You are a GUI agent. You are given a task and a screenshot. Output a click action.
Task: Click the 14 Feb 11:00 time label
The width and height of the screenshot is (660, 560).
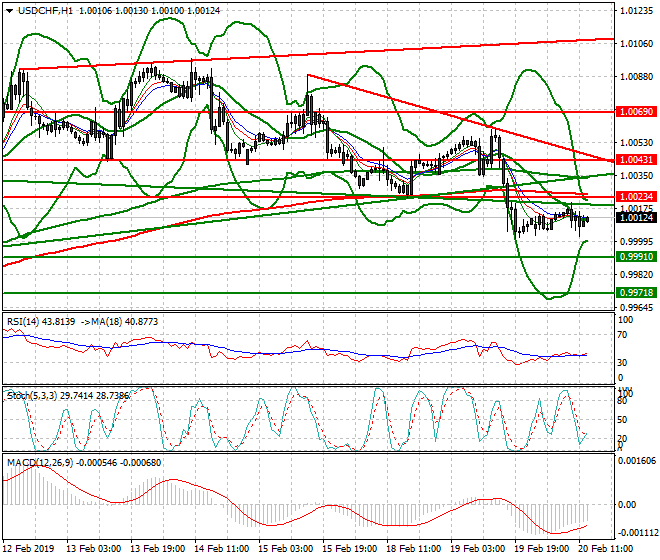221,549
